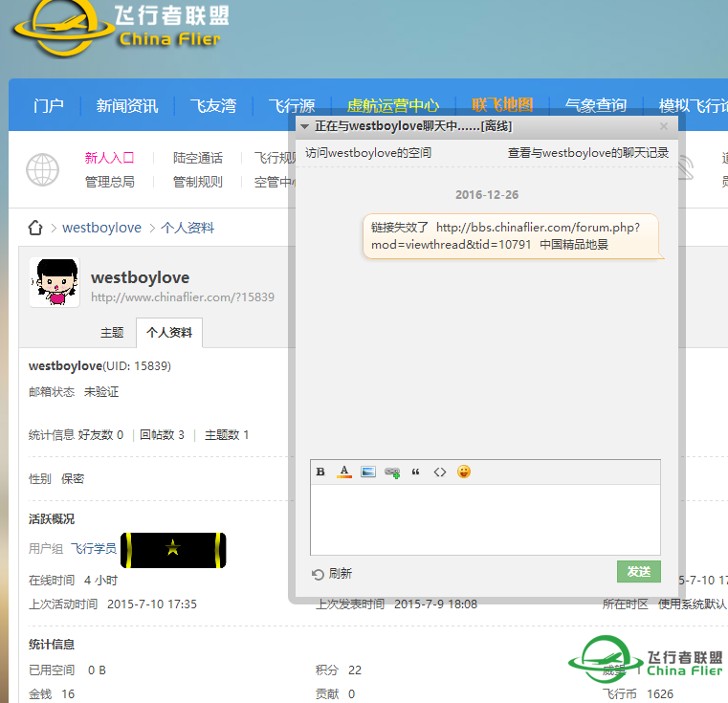The height and width of the screenshot is (703, 728).
Task: Click the 刷新 refresh icon
Action: 319,574
